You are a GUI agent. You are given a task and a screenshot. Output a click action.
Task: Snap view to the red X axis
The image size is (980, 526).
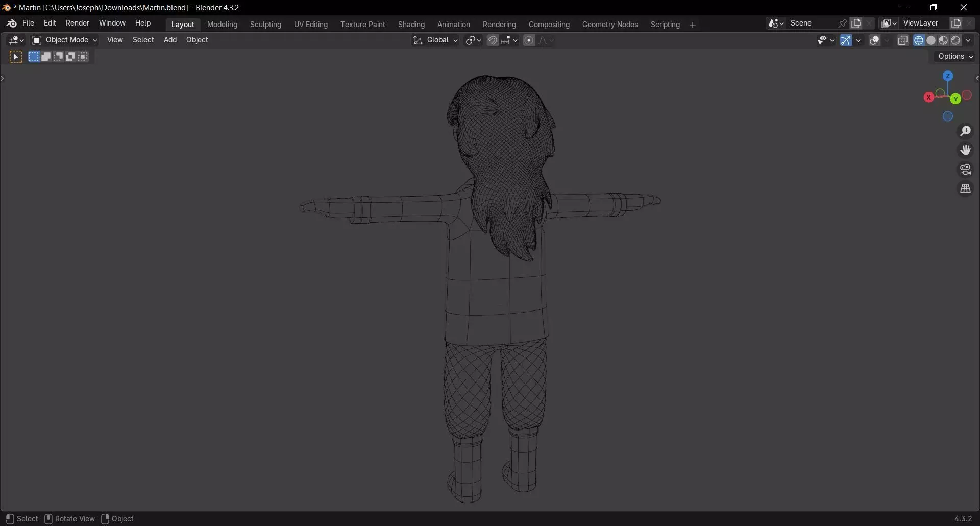[x=928, y=97]
